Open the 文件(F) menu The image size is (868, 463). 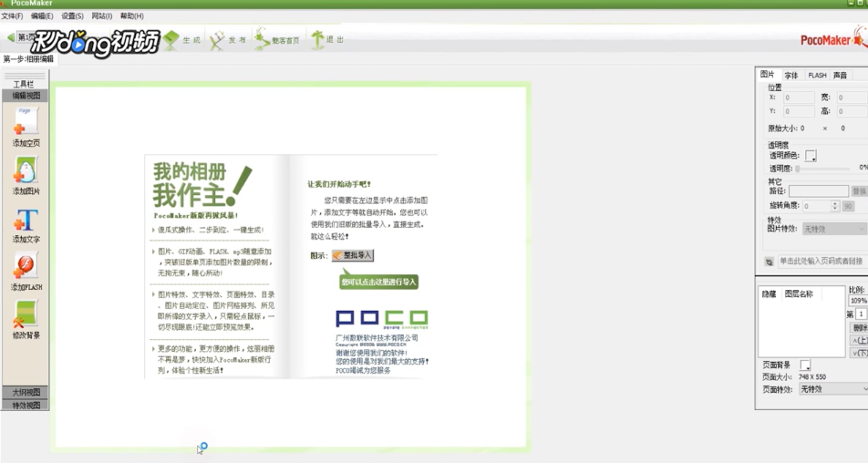12,16
